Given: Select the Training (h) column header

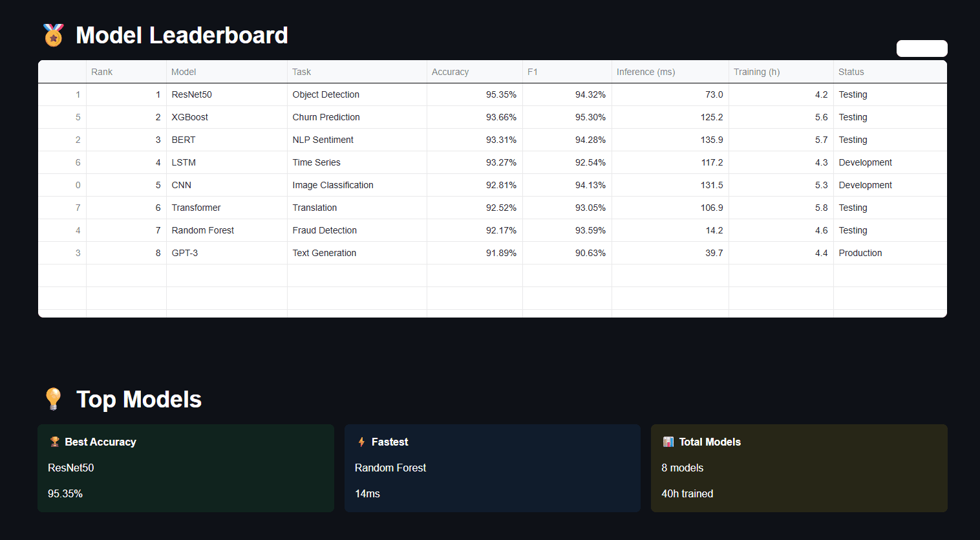Looking at the screenshot, I should click(781, 72).
